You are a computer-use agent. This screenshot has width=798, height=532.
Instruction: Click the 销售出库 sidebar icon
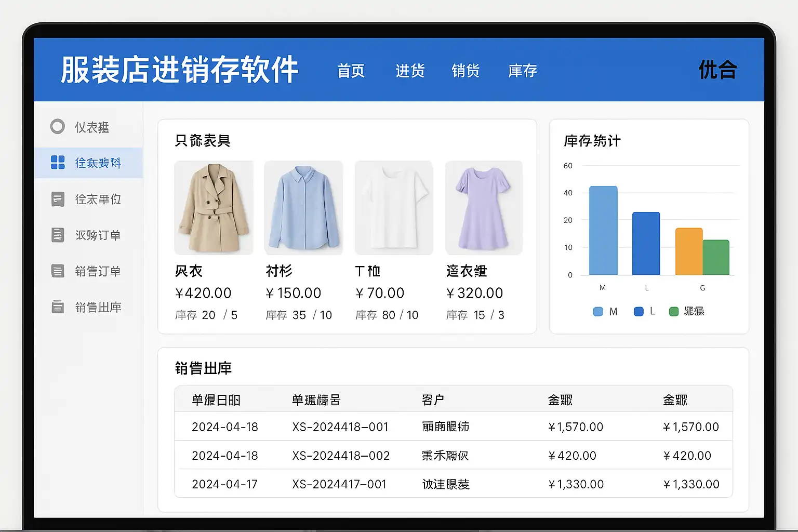pyautogui.click(x=58, y=307)
